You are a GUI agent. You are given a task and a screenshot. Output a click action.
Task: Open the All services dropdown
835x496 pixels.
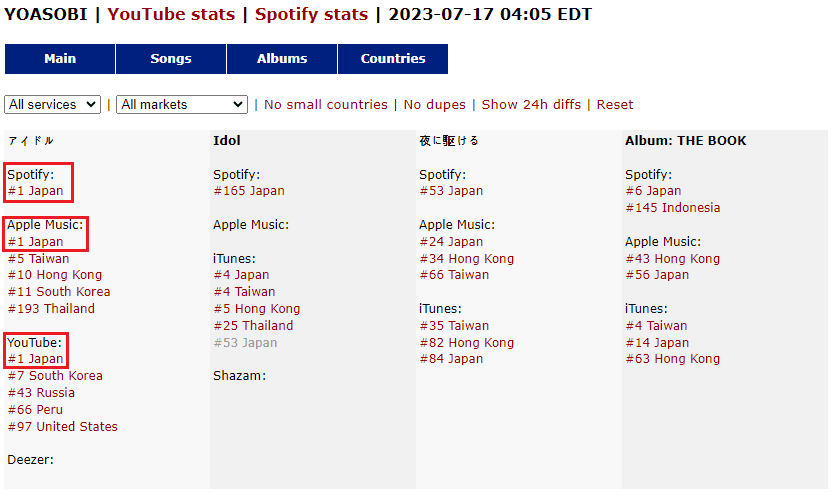(x=53, y=104)
